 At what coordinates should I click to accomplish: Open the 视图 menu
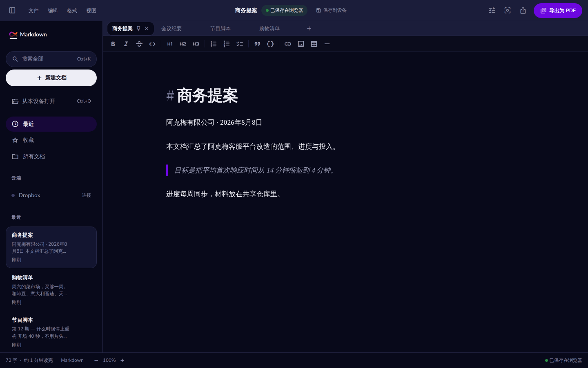coord(91,10)
